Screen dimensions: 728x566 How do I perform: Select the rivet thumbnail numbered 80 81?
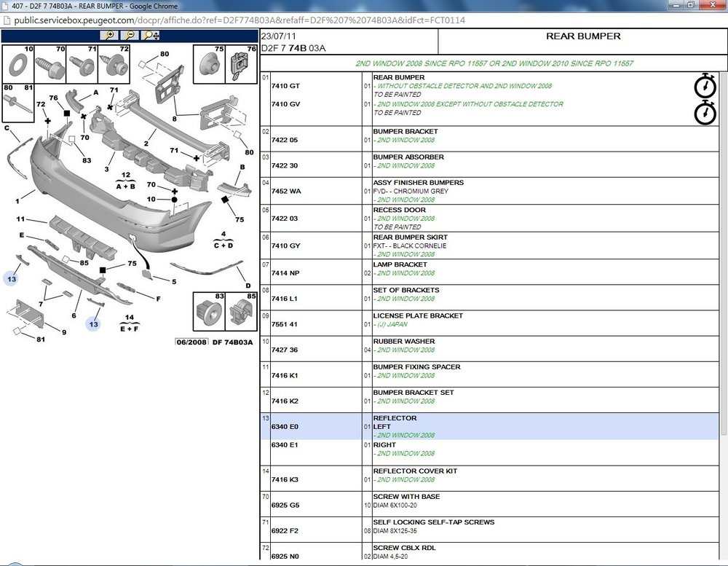19,103
